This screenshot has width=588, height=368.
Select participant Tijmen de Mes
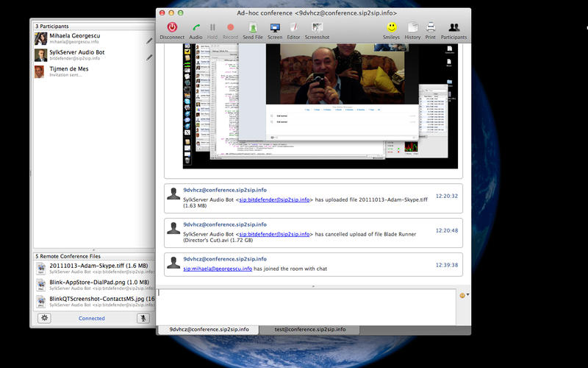[x=94, y=71]
